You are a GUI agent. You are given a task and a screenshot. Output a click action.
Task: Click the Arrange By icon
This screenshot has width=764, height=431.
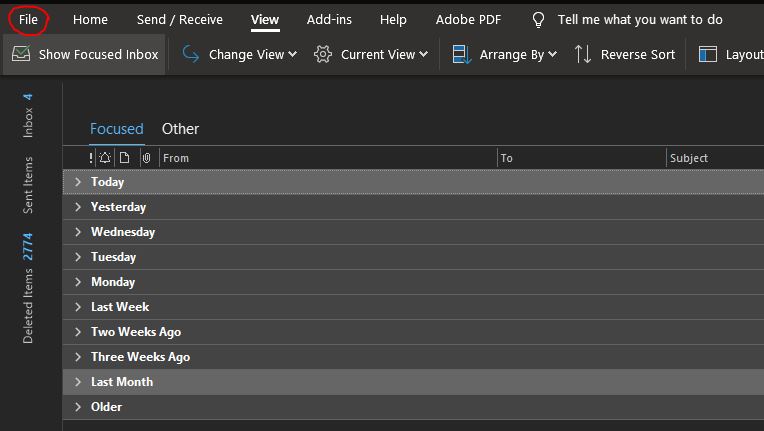click(x=461, y=54)
